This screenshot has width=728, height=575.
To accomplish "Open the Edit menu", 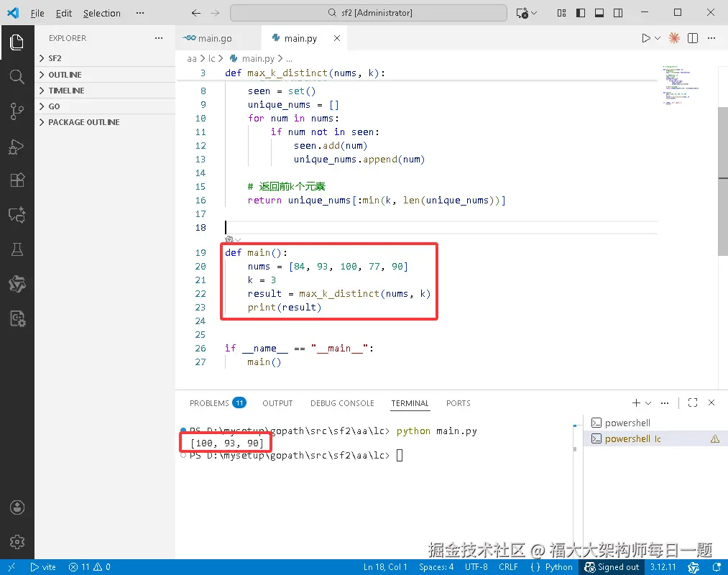I will pyautogui.click(x=64, y=13).
